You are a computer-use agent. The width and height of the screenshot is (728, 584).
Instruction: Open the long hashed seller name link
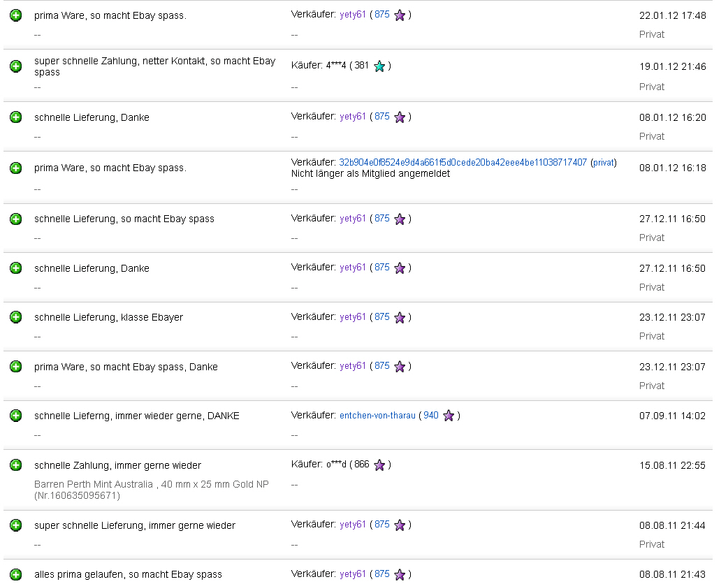(463, 163)
